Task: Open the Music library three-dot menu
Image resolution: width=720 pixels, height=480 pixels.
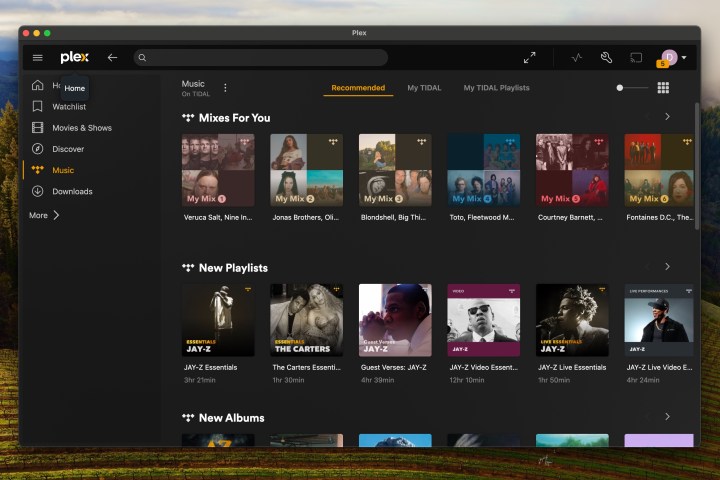Action: tap(225, 88)
